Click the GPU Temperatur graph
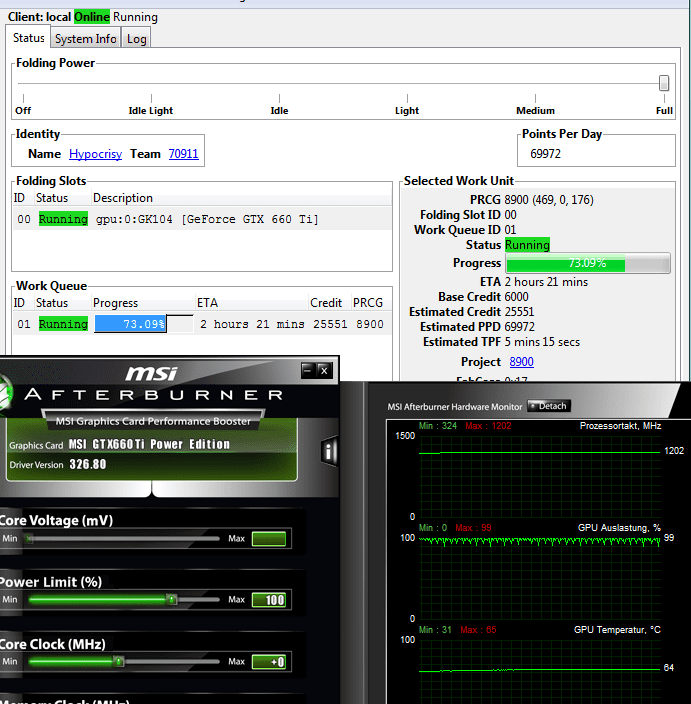The width and height of the screenshot is (691, 704). pos(540,671)
